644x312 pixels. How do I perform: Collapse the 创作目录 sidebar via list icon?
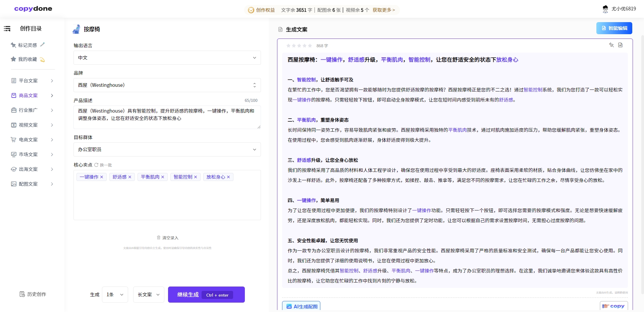click(7, 28)
